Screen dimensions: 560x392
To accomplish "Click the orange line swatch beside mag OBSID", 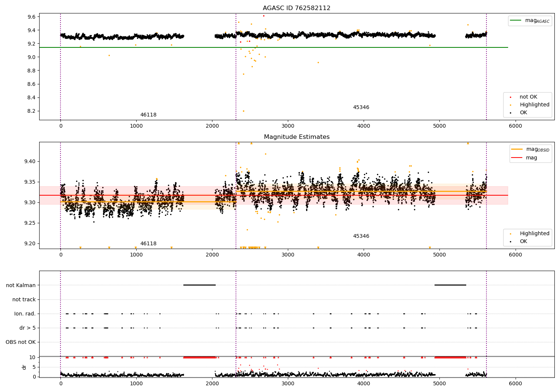I will [517, 149].
